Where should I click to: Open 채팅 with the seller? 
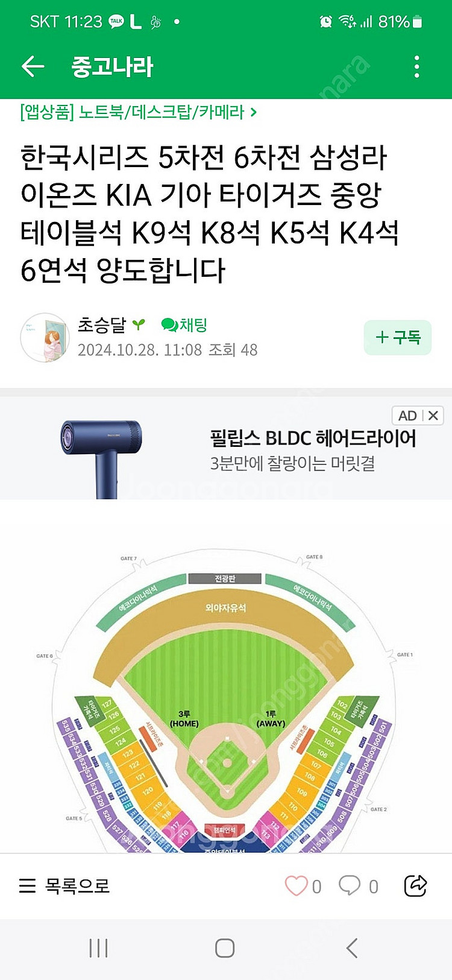[184, 325]
